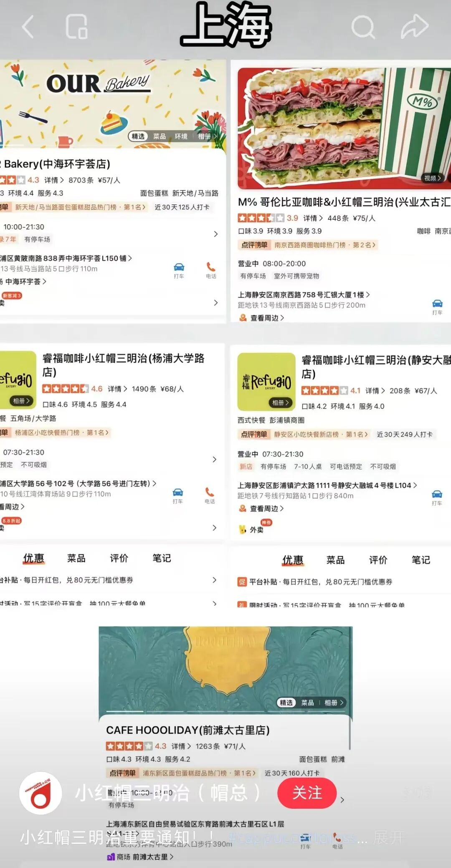
Task: Select 评价 tab in left-side Refugio card
Action: click(x=119, y=558)
